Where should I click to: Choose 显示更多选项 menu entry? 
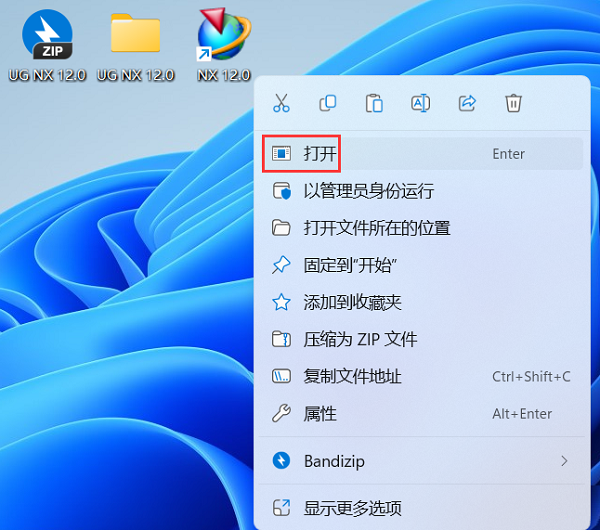tap(422, 508)
